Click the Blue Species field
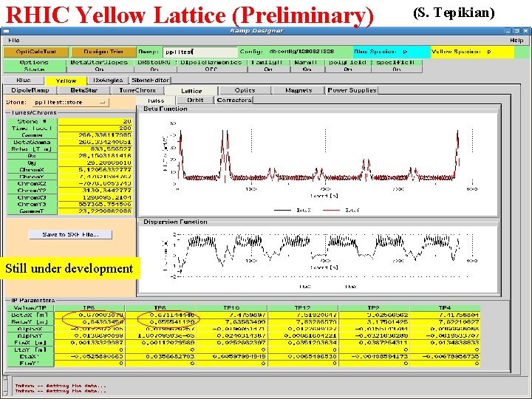This screenshot has height=399, width=532. [392, 52]
